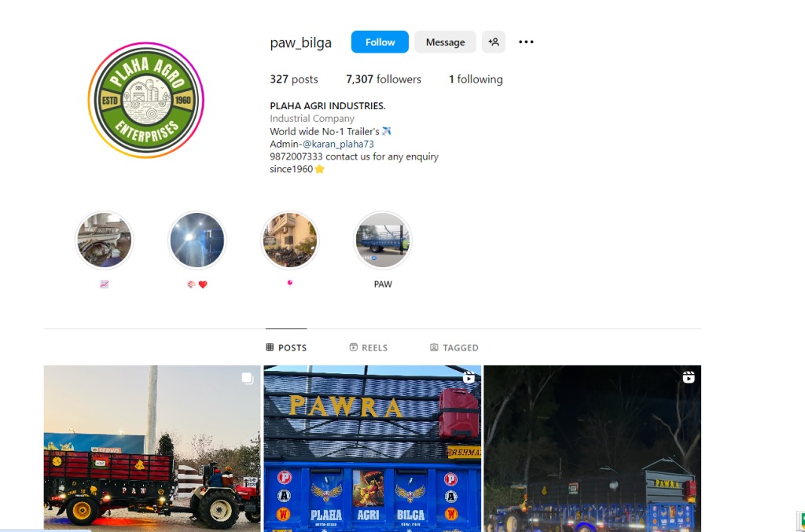805x532 pixels.
Task: View the 7,307 followers list
Action: tap(384, 79)
